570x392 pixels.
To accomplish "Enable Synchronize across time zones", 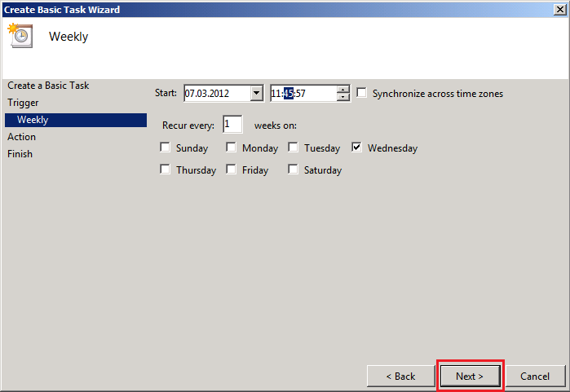I will tap(362, 93).
